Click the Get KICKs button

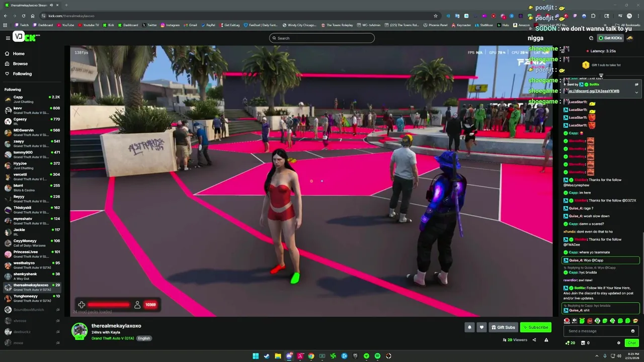[610, 38]
